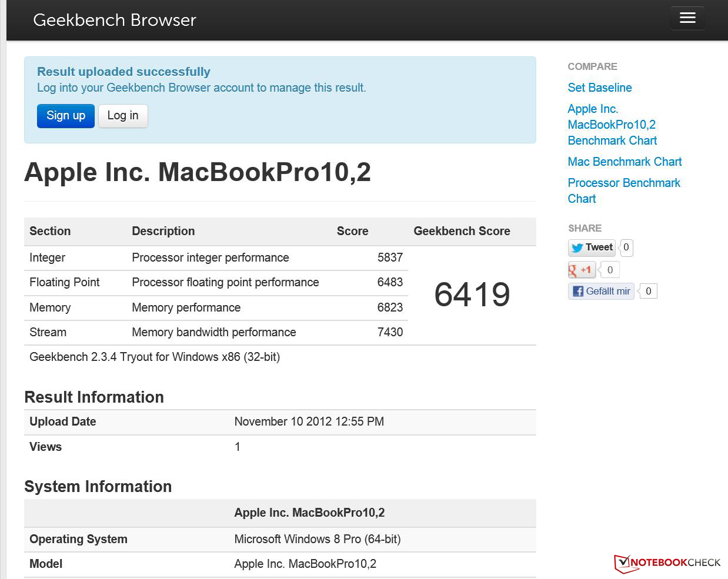Open Apple Inc. MacBookPro10,2 Benchmark Chart link
This screenshot has height=579, width=728.
[612, 125]
